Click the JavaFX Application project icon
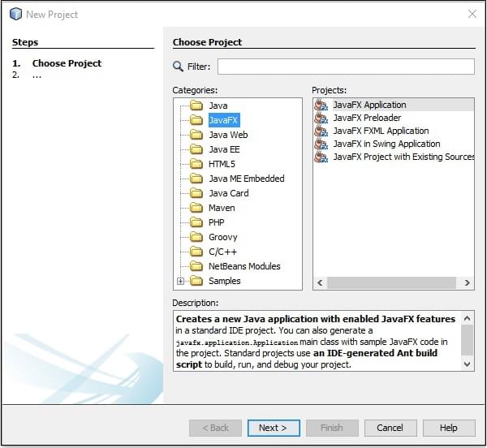The height and width of the screenshot is (448, 487). 321,105
